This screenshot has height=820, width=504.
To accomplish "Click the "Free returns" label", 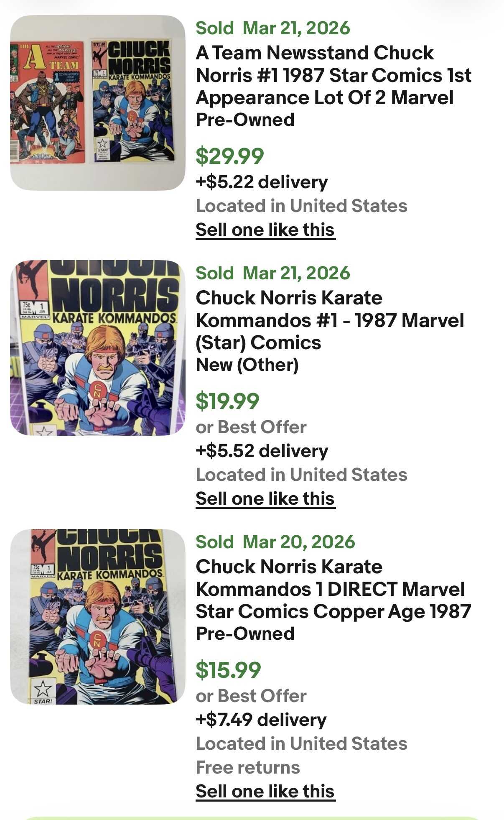I will [x=248, y=768].
